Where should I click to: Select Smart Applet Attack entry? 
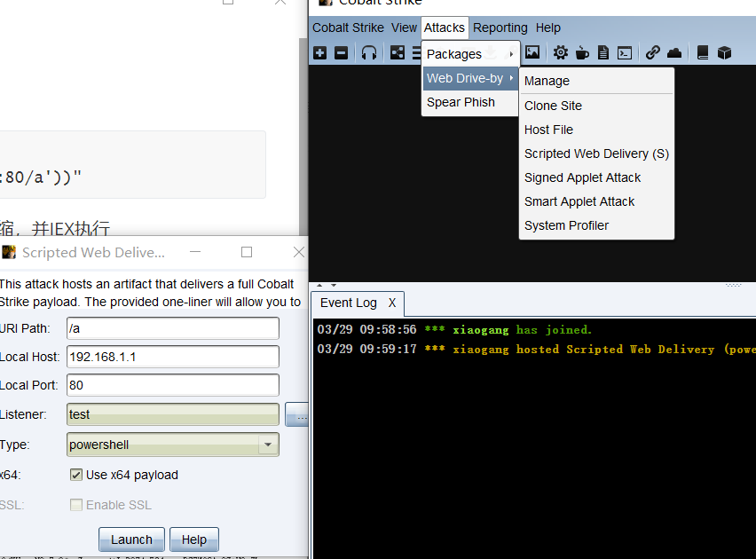pyautogui.click(x=596, y=201)
